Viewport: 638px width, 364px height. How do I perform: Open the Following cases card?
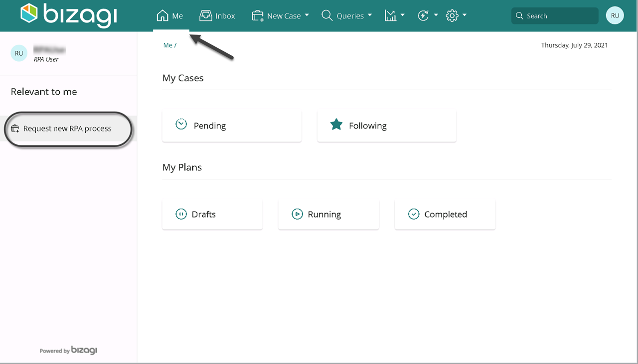pos(387,126)
